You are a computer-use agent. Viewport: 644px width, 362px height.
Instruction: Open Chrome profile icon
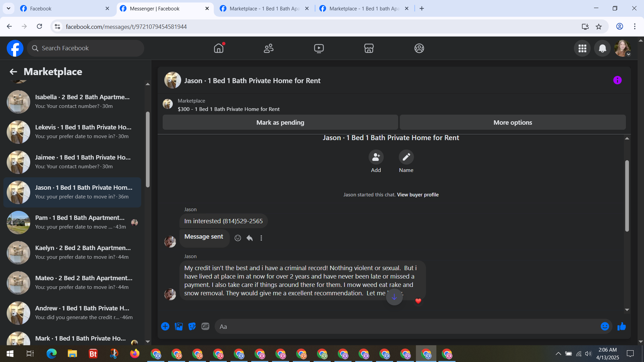(620, 26)
